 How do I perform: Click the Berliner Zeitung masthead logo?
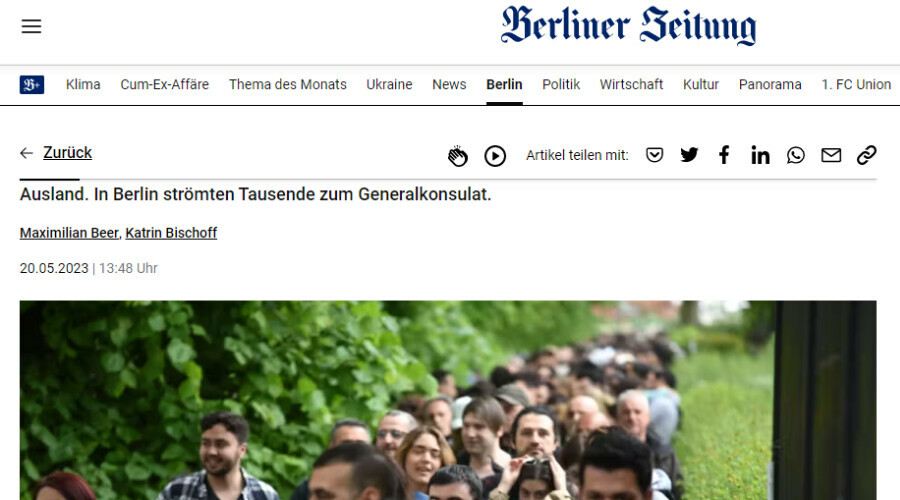point(629,25)
